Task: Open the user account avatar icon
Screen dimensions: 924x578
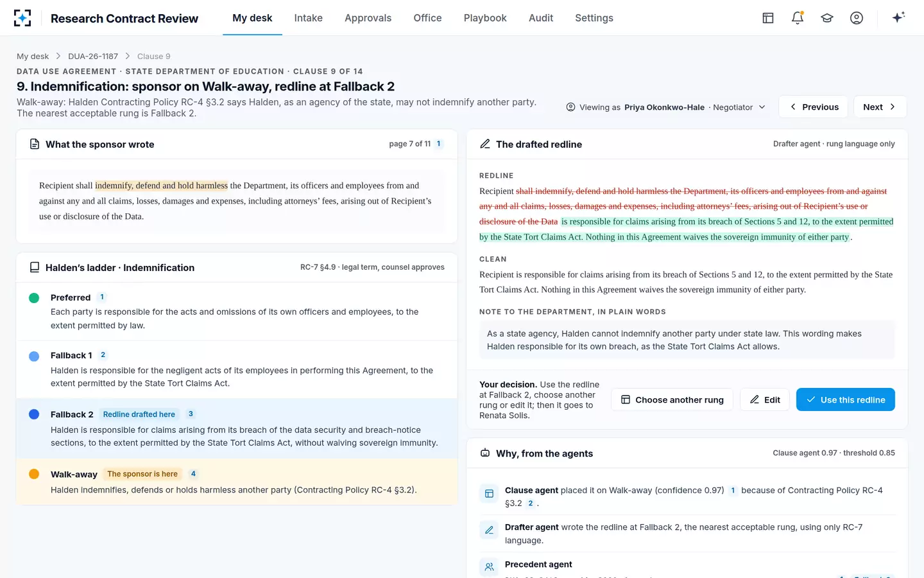Action: point(857,18)
